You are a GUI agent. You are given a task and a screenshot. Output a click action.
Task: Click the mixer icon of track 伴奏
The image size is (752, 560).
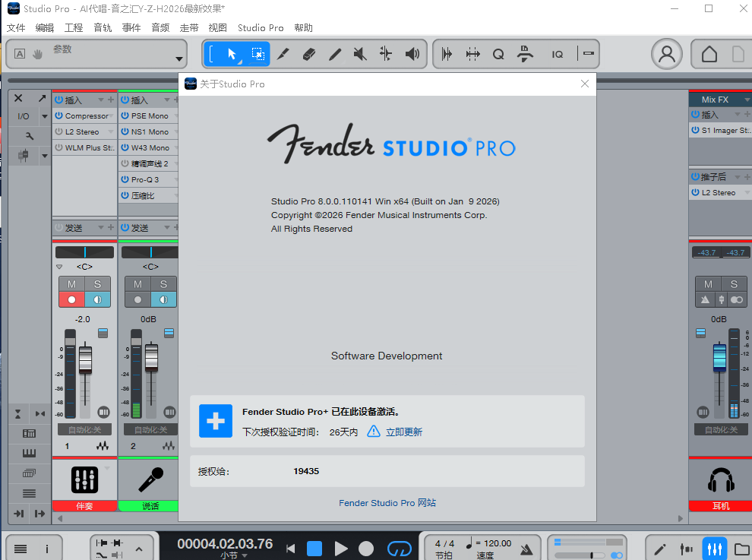pos(84,479)
